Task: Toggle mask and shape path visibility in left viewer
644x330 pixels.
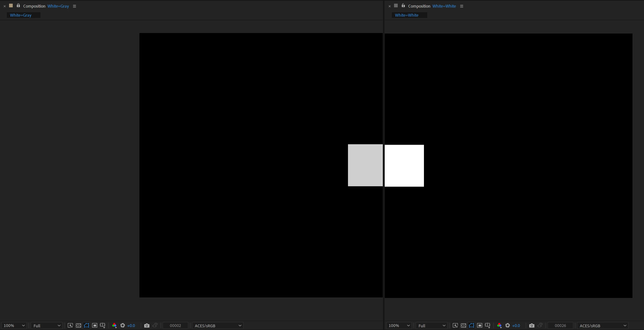Action: coord(87,326)
